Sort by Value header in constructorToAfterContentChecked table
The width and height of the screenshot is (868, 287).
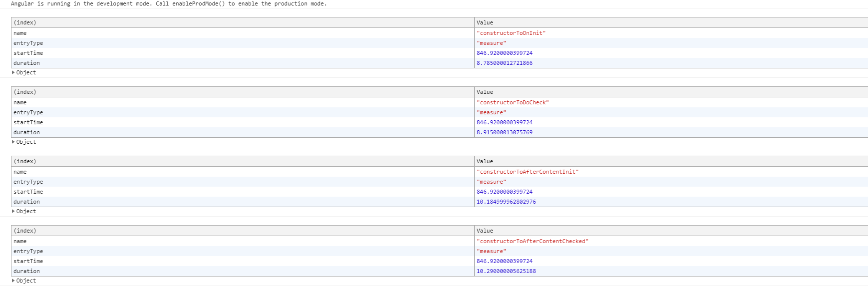[x=671, y=231]
